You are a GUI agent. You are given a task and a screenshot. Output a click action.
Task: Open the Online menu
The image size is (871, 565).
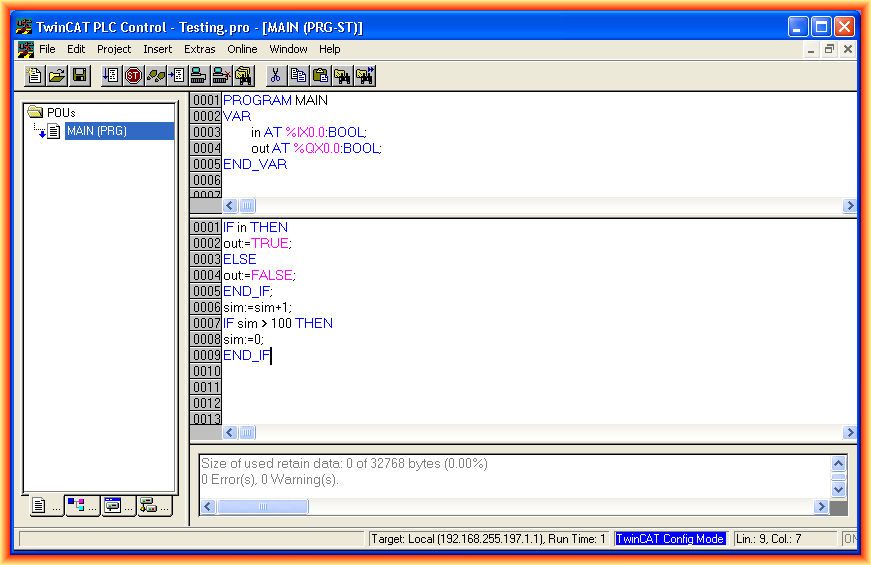(x=242, y=49)
